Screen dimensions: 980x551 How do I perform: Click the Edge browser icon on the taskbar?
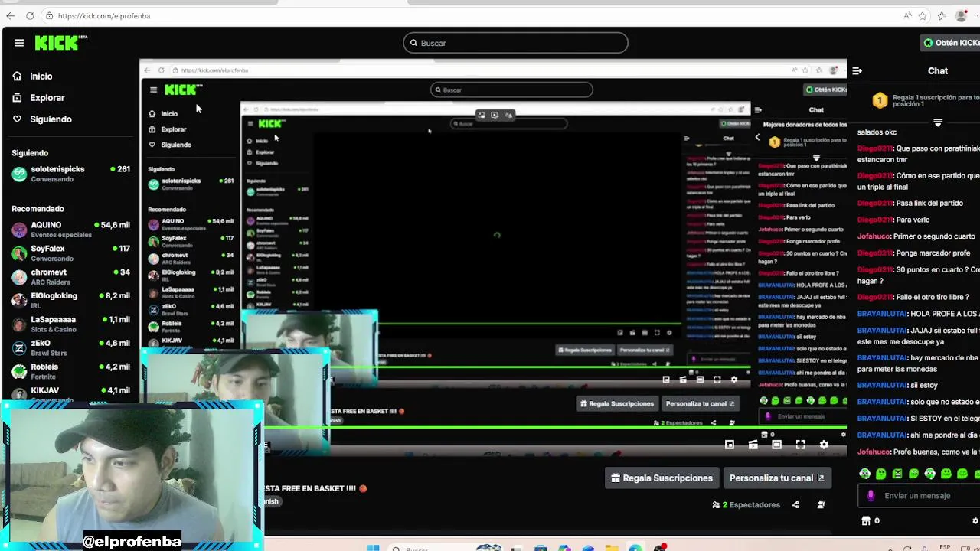coord(635,548)
